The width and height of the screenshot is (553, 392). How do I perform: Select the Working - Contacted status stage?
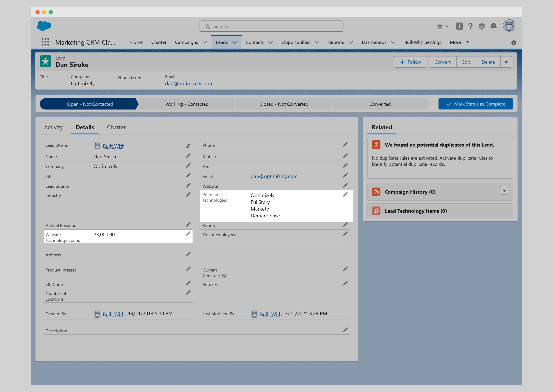(x=187, y=104)
